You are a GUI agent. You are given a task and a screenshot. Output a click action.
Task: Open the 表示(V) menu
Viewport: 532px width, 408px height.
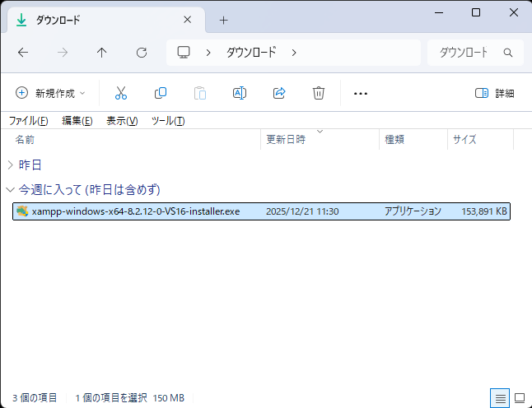(122, 121)
